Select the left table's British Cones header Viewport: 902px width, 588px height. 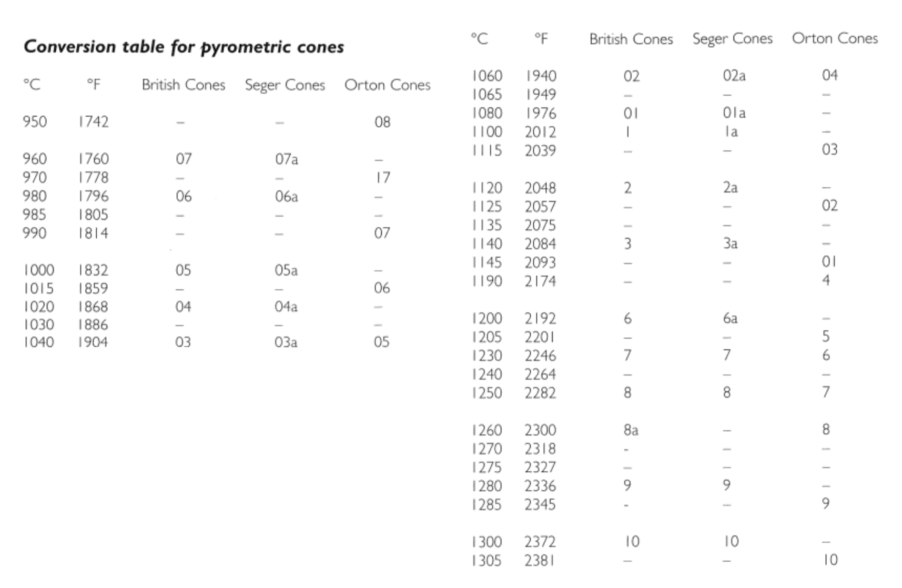(x=183, y=85)
